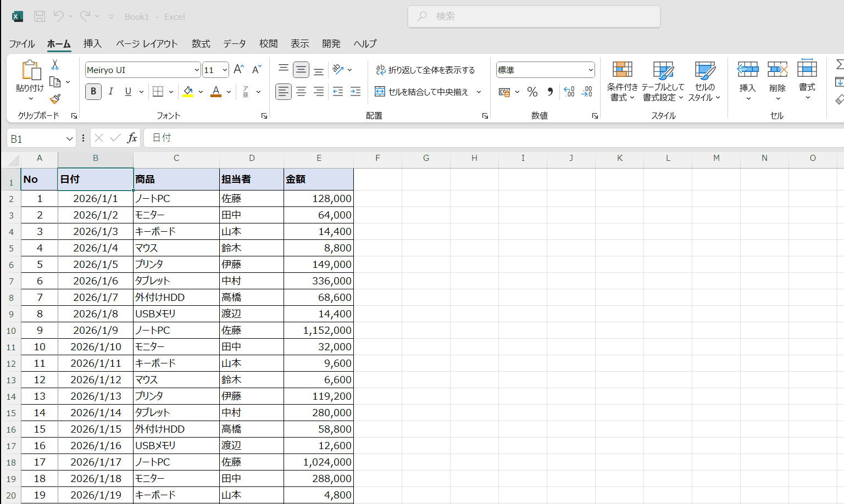
Task: Apply comma style number format
Action: click(x=550, y=92)
